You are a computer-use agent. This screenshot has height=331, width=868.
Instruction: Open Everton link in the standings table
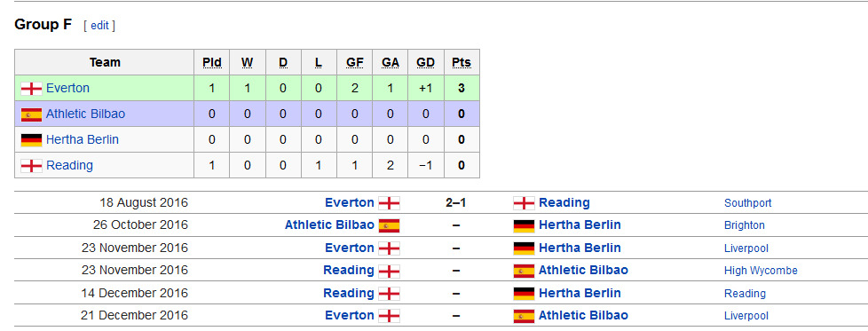pyautogui.click(x=67, y=88)
